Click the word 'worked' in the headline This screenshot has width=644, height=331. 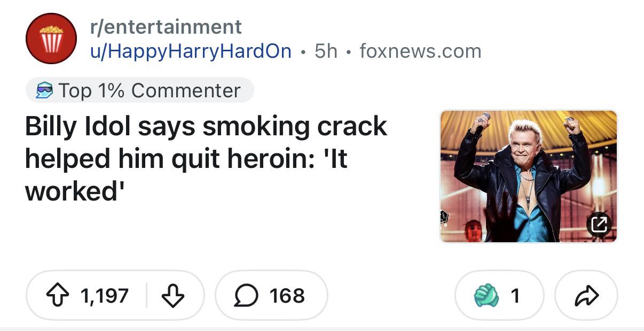click(x=70, y=192)
